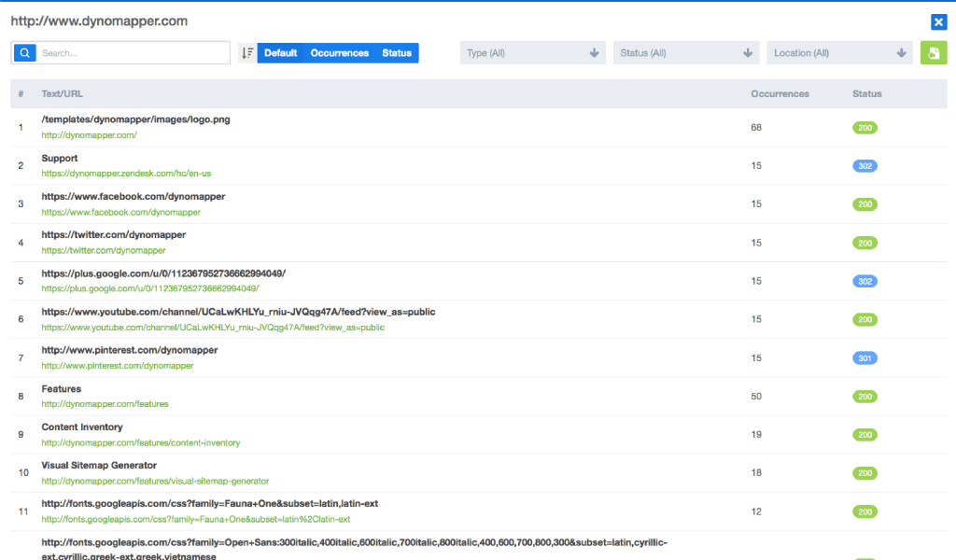Open the Status (All) dropdown
The height and width of the screenshot is (560, 956).
686,53
